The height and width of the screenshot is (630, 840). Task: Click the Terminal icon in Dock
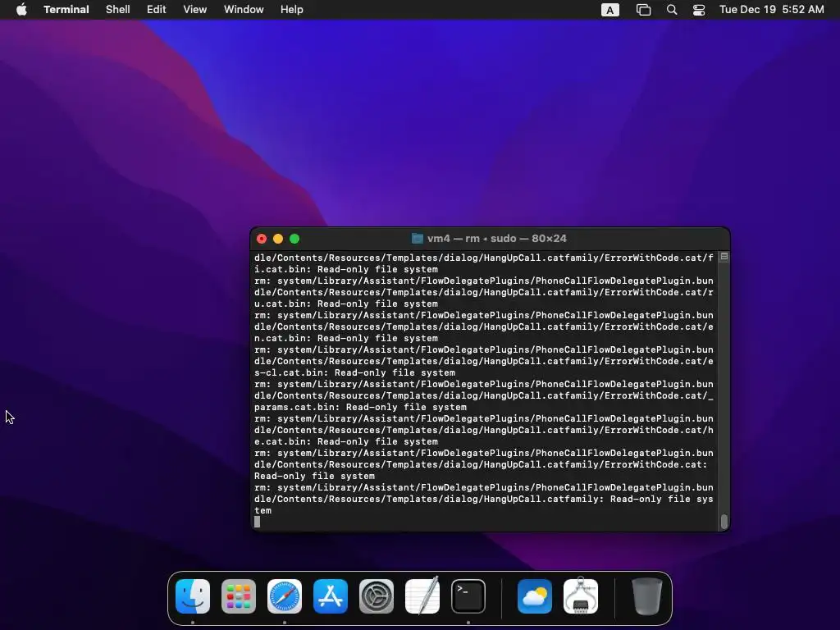click(x=468, y=596)
